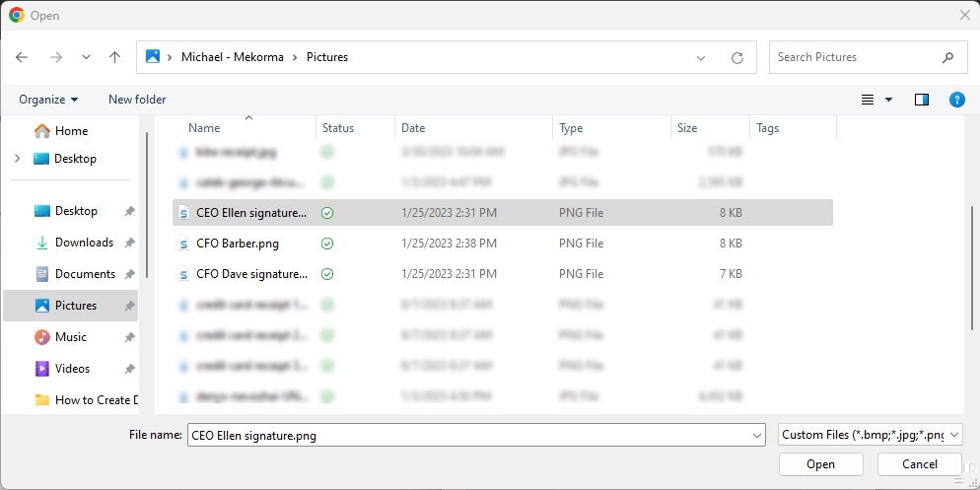Image resolution: width=980 pixels, height=490 pixels.
Task: Open Videos in quick access
Action: [72, 368]
